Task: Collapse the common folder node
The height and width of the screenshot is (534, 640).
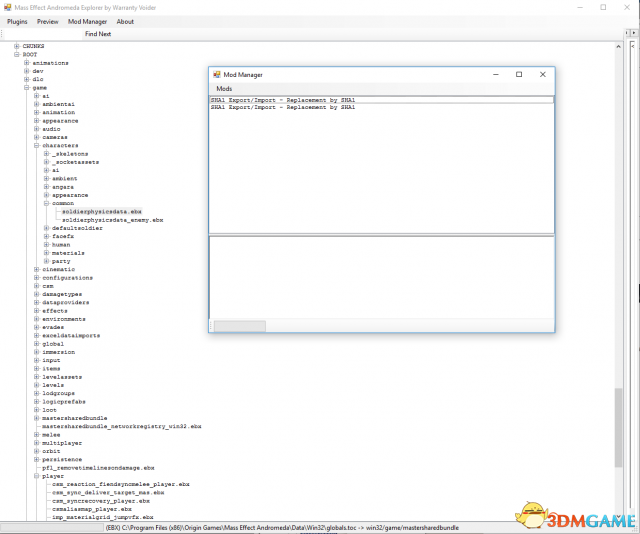Action: click(46, 203)
